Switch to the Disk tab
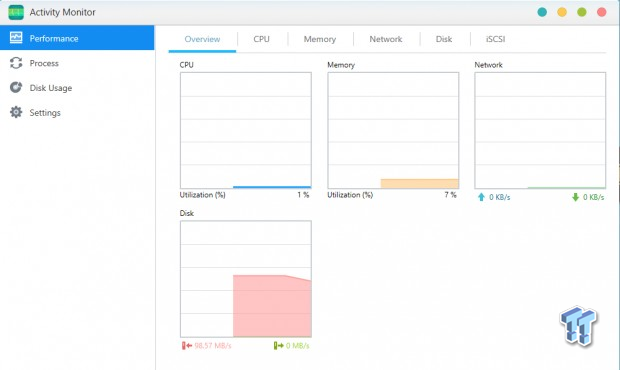This screenshot has height=370, width=620. 444,39
